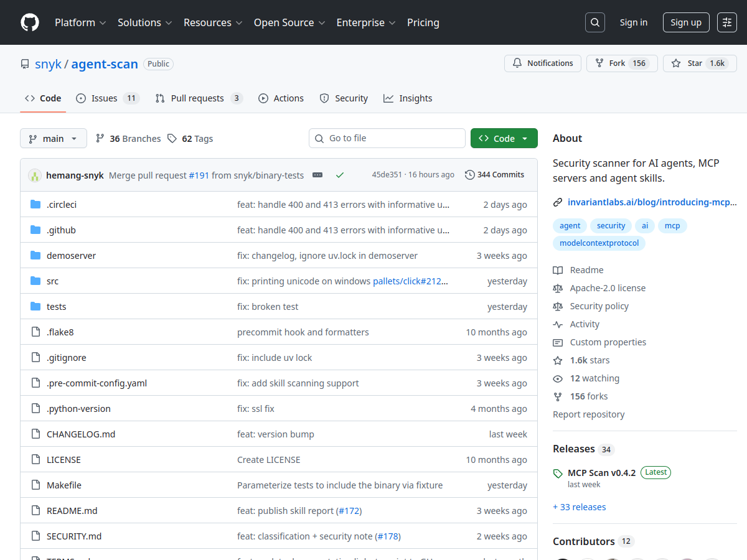Click the Go to file search field
The height and width of the screenshot is (560, 747).
click(x=392, y=138)
